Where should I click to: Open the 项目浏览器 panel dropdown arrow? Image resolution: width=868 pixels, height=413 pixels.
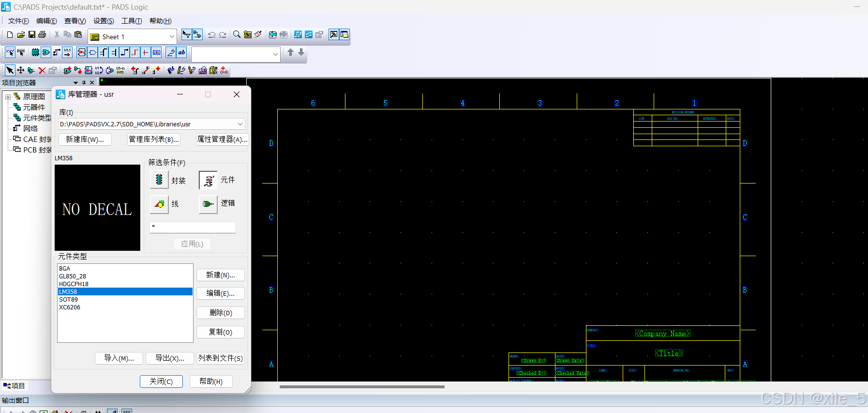coord(75,83)
